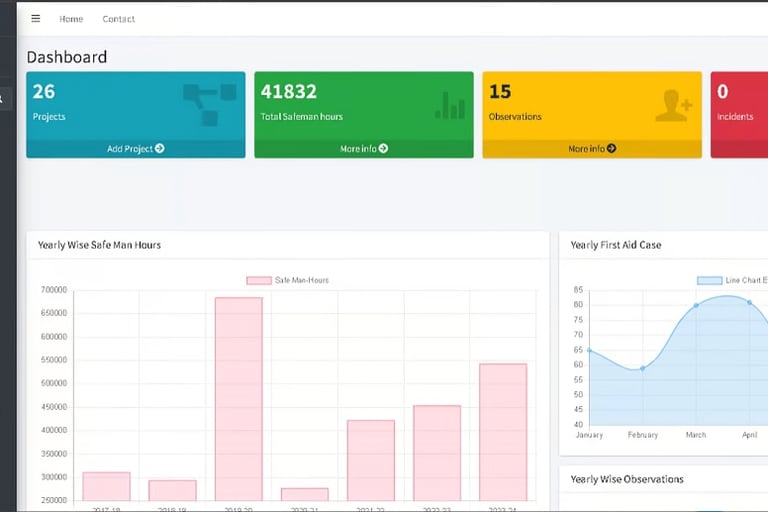Click the Dashboard page heading

tap(67, 57)
